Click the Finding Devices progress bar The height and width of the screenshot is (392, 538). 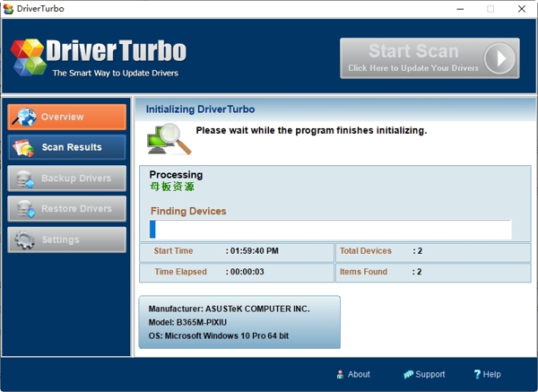[330, 229]
